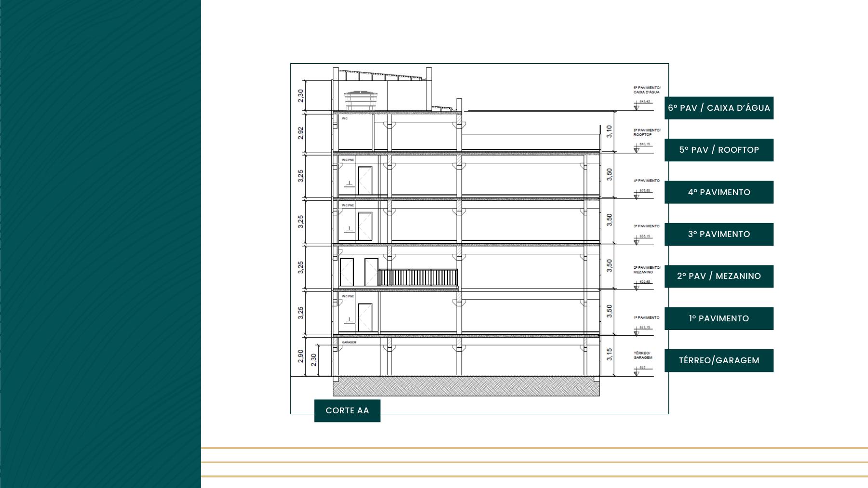This screenshot has width=868, height=488.
Task: Click the 3,10 height dimension
Action: (x=610, y=132)
